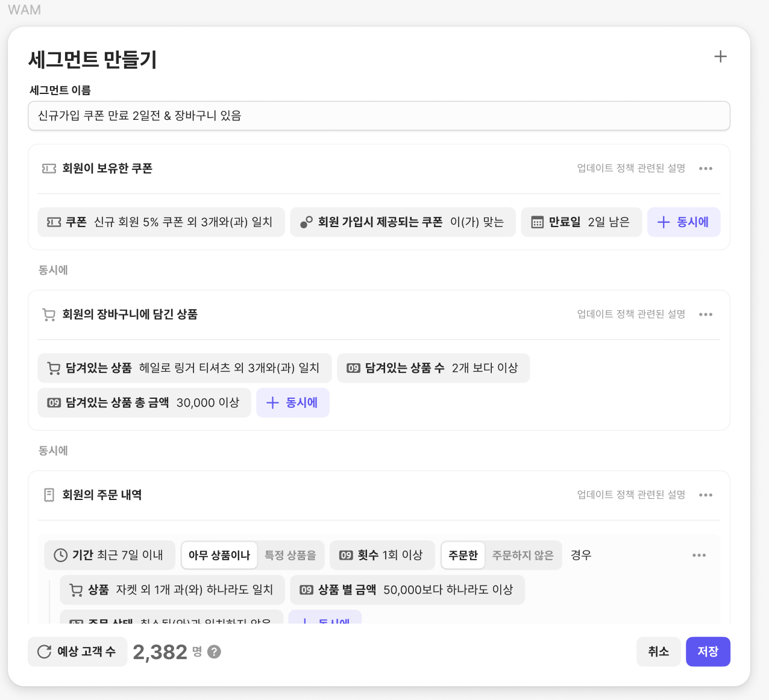Image resolution: width=769 pixels, height=700 pixels.
Task: Open more options for 회원이 보유한 쿠폰
Action: click(706, 169)
